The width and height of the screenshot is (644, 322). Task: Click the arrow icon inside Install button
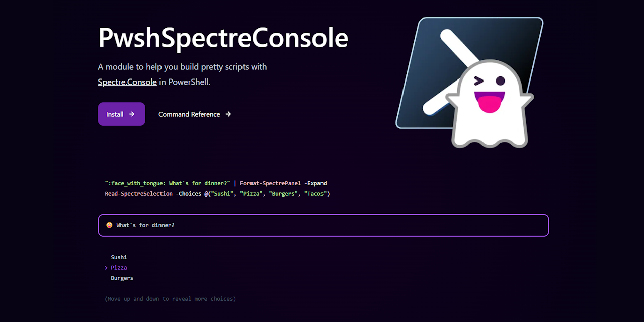coord(132,114)
